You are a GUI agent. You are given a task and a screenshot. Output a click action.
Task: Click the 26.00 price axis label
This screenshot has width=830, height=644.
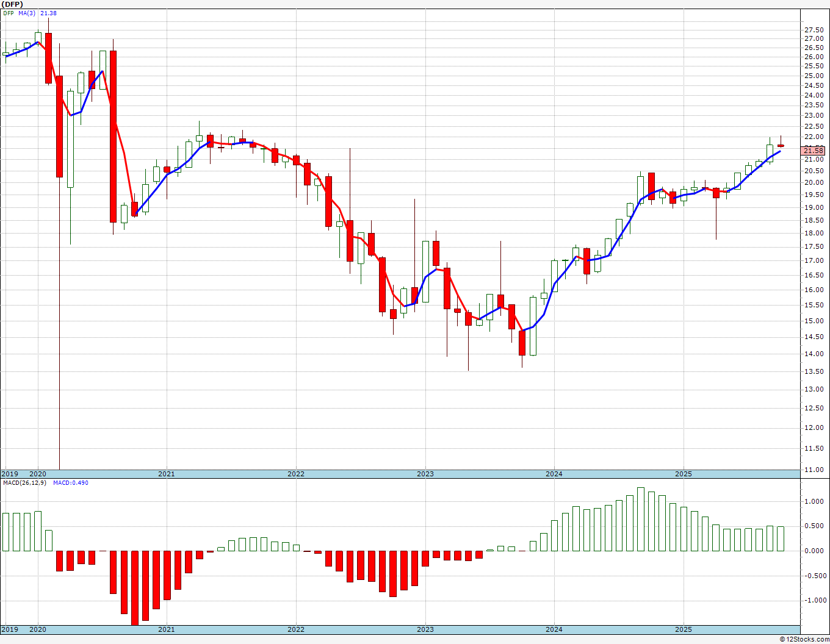tap(814, 57)
